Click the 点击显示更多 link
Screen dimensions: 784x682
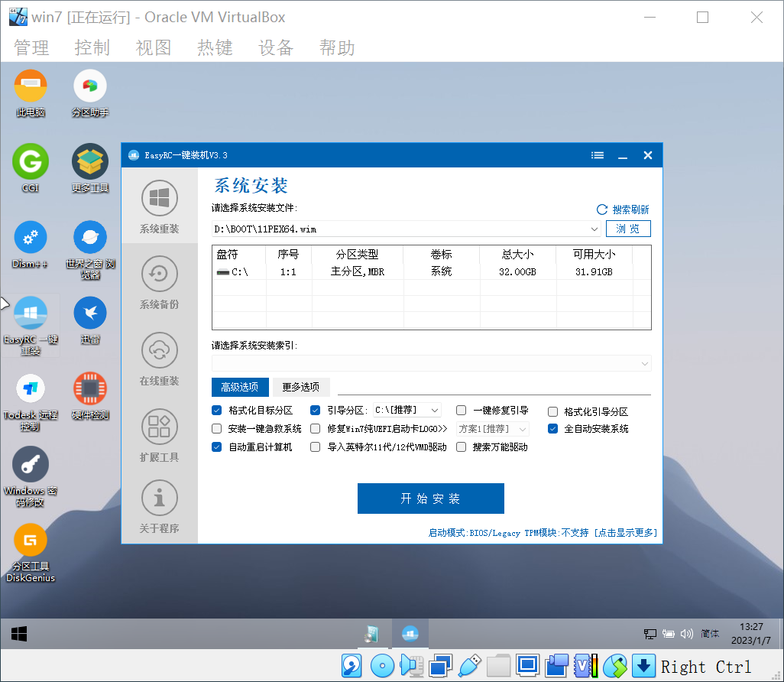[626, 533]
